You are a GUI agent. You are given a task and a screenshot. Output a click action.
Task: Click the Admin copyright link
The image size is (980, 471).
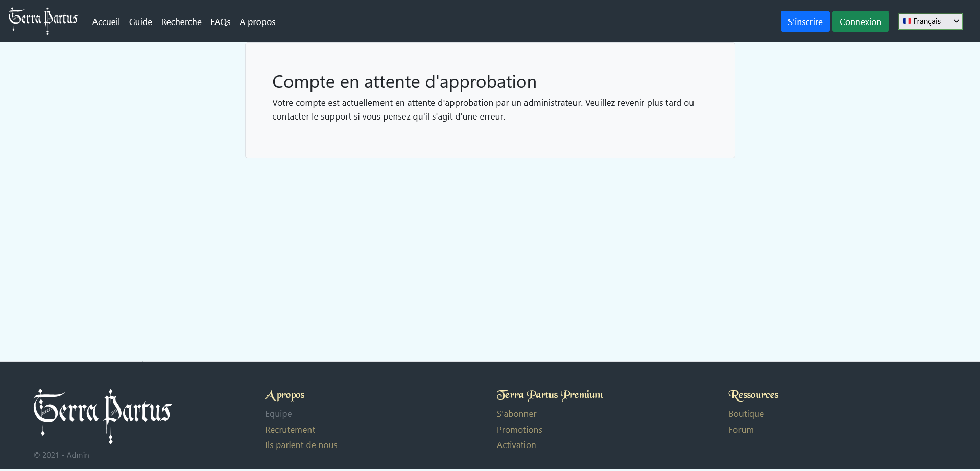click(78, 455)
